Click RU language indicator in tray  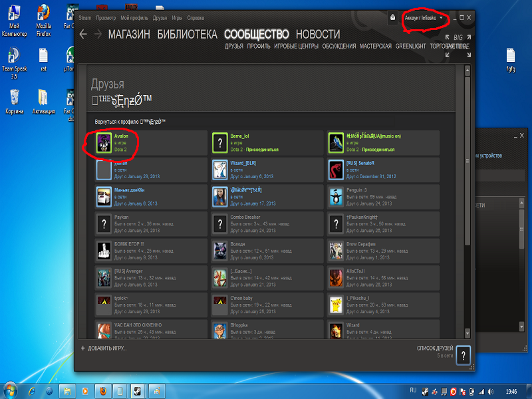[x=413, y=390]
